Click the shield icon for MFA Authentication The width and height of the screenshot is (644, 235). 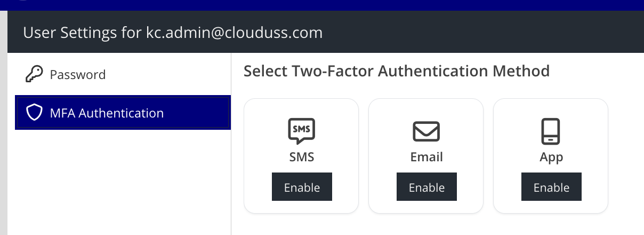pos(34,113)
